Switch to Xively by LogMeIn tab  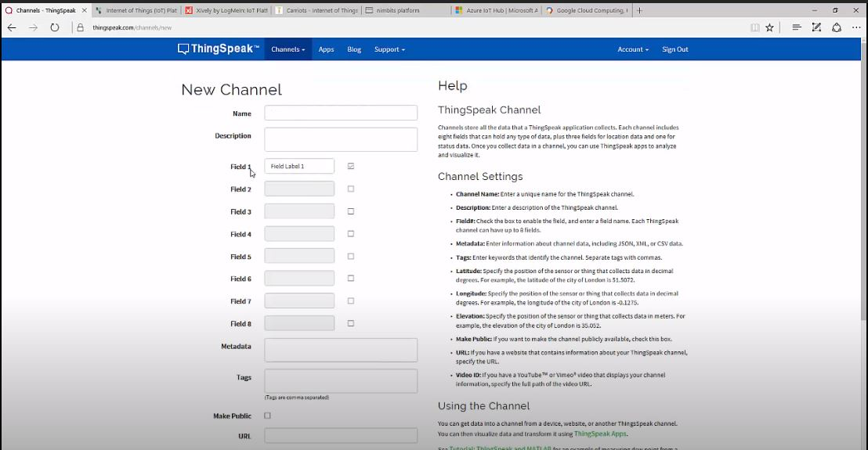pos(226,10)
